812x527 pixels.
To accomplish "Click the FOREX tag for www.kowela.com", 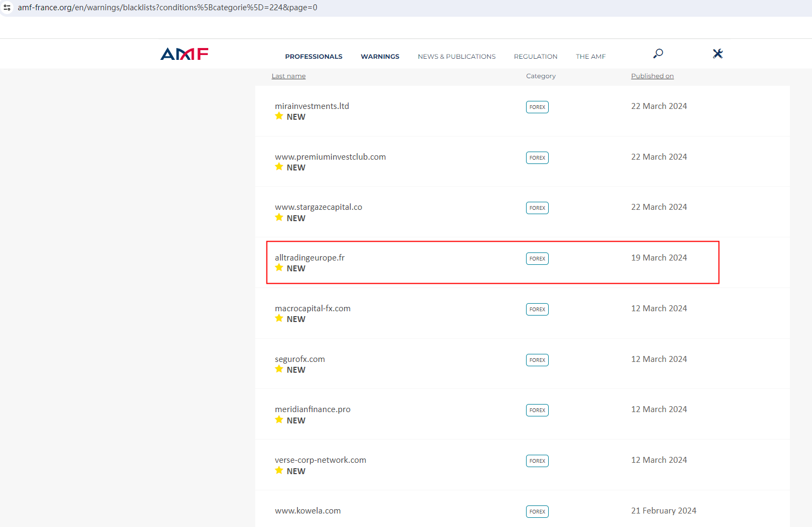I will point(537,511).
